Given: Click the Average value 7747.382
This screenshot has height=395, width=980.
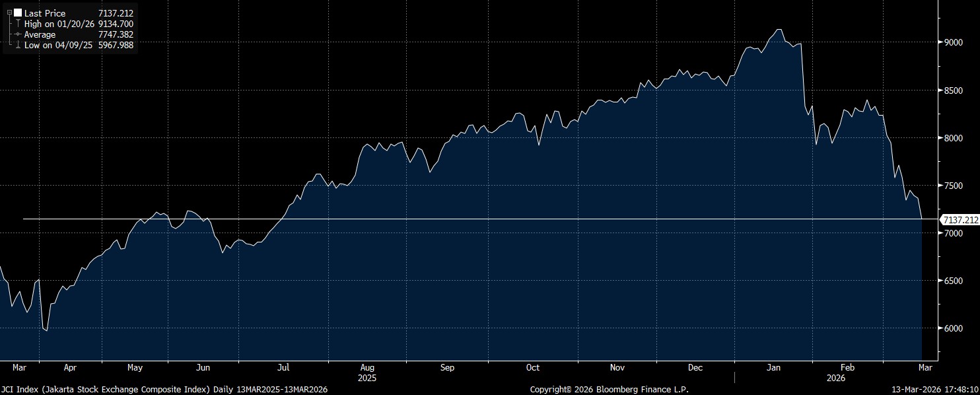Looking at the screenshot, I should click(x=116, y=34).
